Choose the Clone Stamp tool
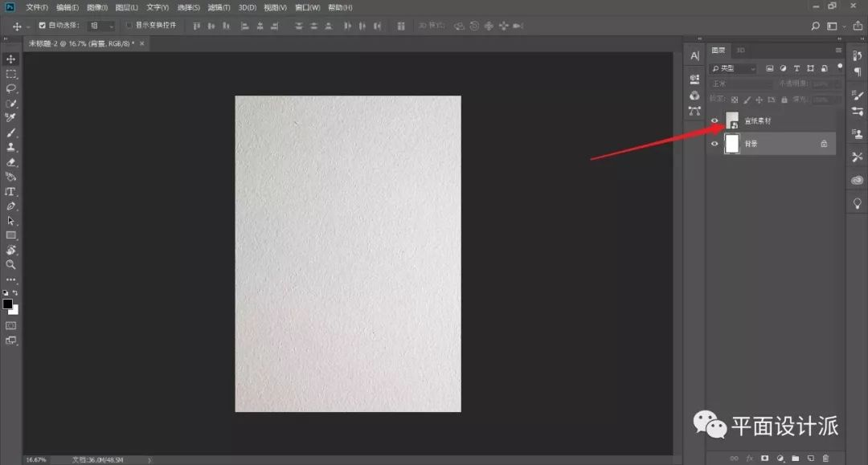Image resolution: width=868 pixels, height=465 pixels. coord(11,148)
